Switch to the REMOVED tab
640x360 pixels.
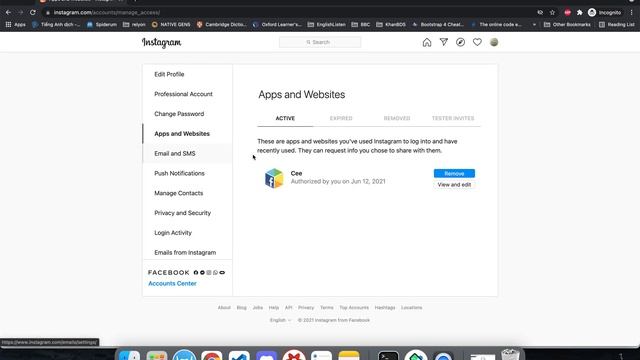tap(397, 118)
